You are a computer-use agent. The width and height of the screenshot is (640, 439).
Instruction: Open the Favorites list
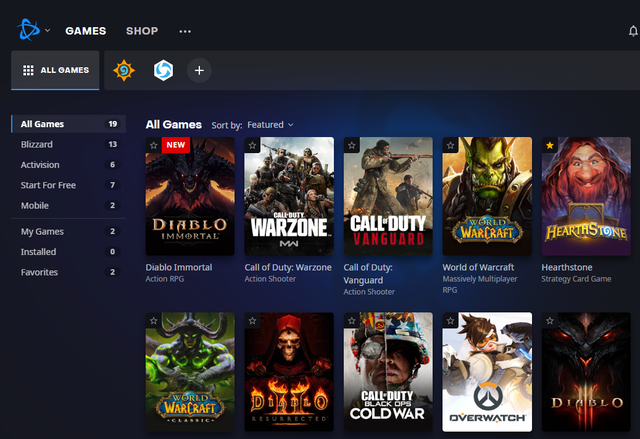point(69,272)
